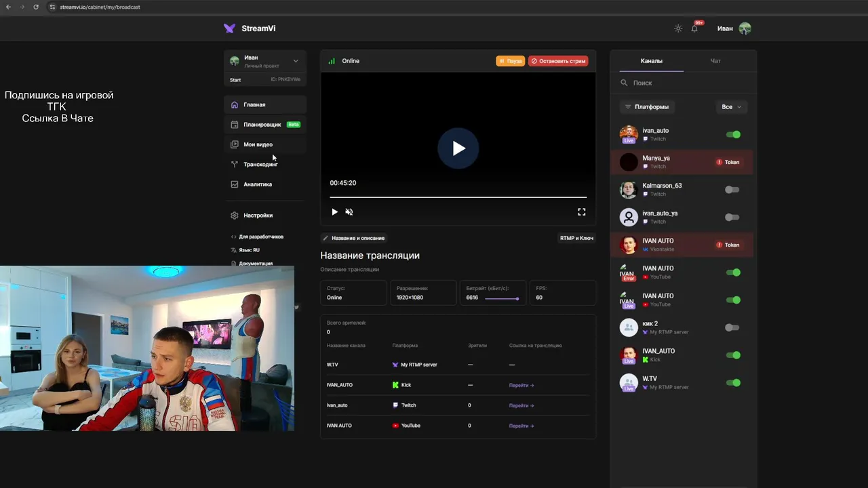
Task: Click the orange Пауза button
Action: point(511,61)
